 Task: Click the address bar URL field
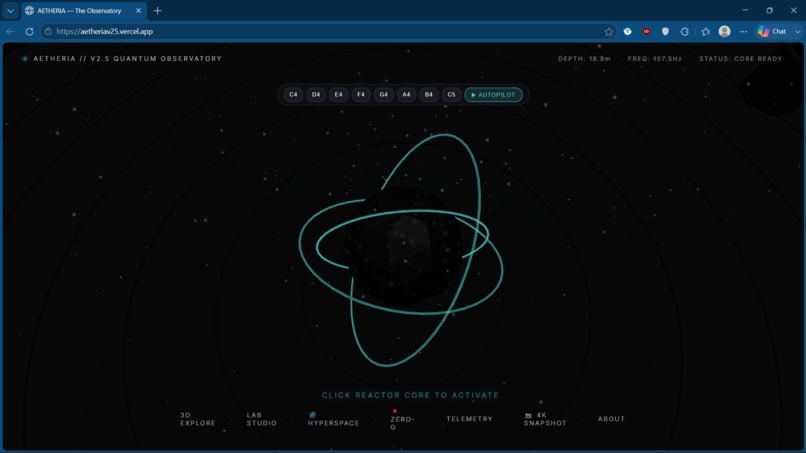point(329,31)
